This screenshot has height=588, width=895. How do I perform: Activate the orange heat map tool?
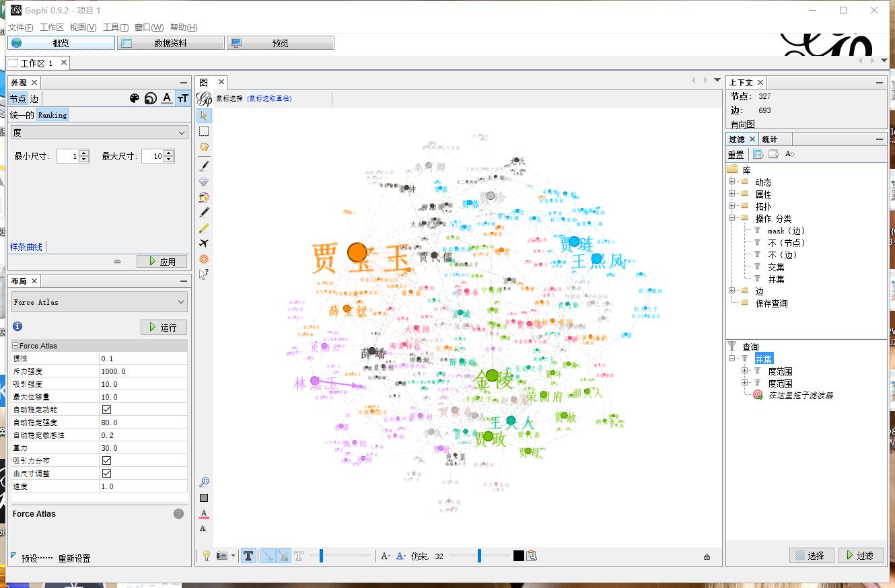click(x=204, y=259)
